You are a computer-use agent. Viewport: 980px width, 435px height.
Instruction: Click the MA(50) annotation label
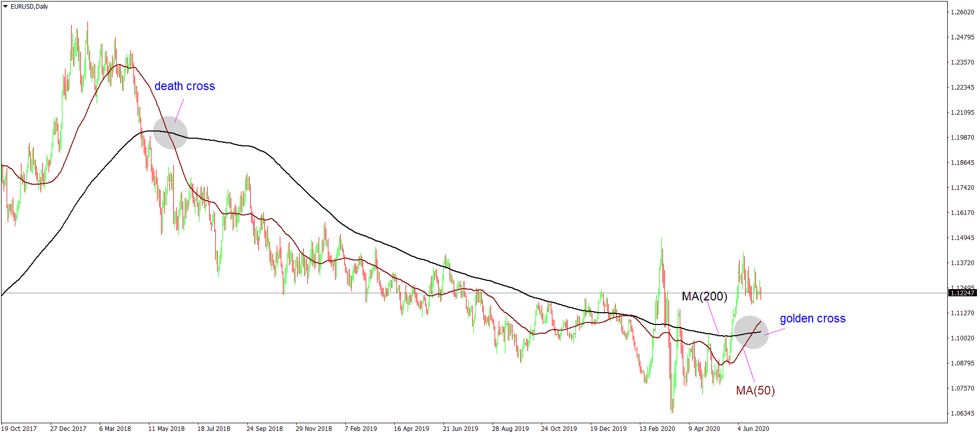[755, 391]
